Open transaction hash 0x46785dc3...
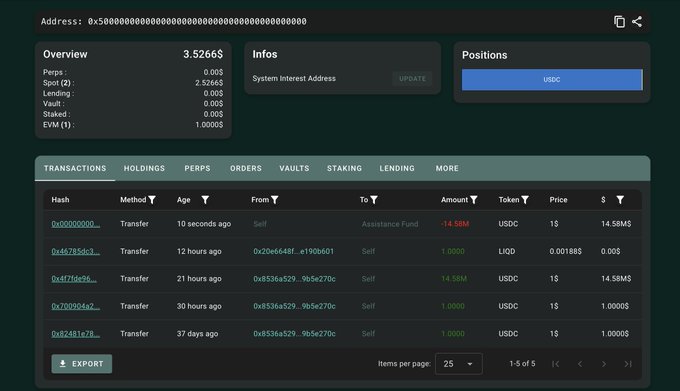 (75, 251)
